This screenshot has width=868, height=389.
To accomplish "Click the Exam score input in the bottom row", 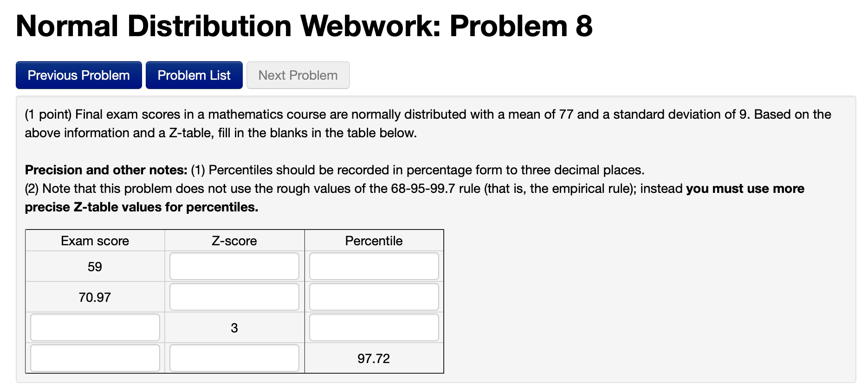I will (x=94, y=357).
